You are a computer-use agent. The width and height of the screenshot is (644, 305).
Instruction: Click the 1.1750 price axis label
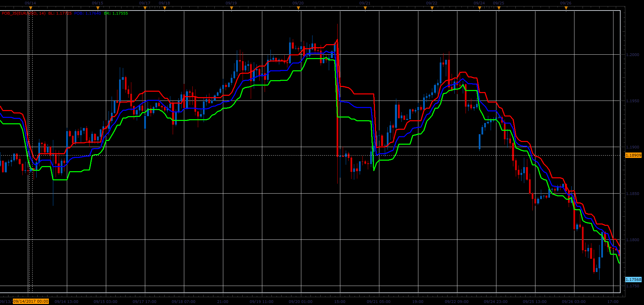(x=632, y=286)
